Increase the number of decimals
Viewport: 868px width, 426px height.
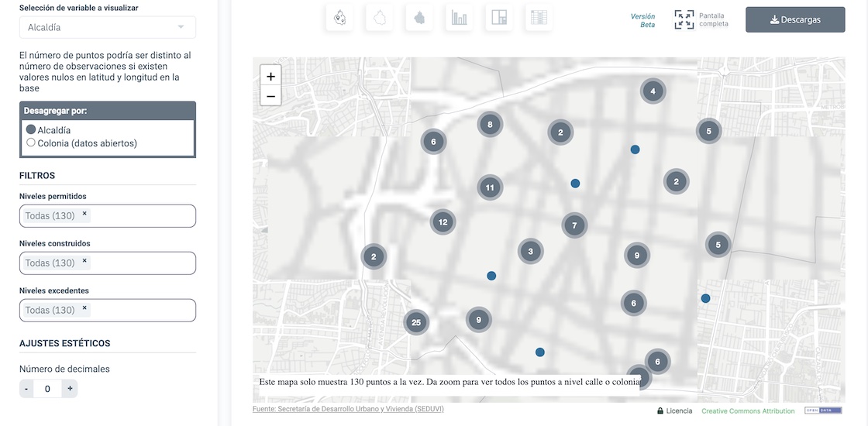click(x=70, y=389)
